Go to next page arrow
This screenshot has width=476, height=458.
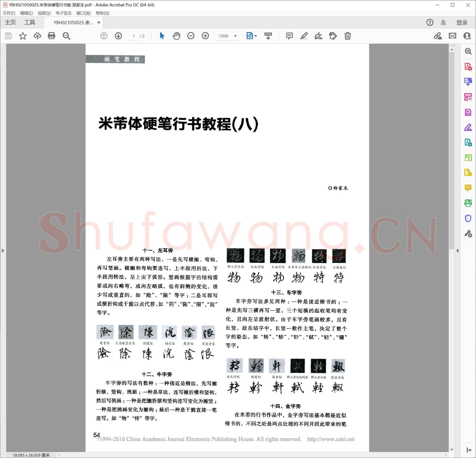pyautogui.click(x=118, y=36)
